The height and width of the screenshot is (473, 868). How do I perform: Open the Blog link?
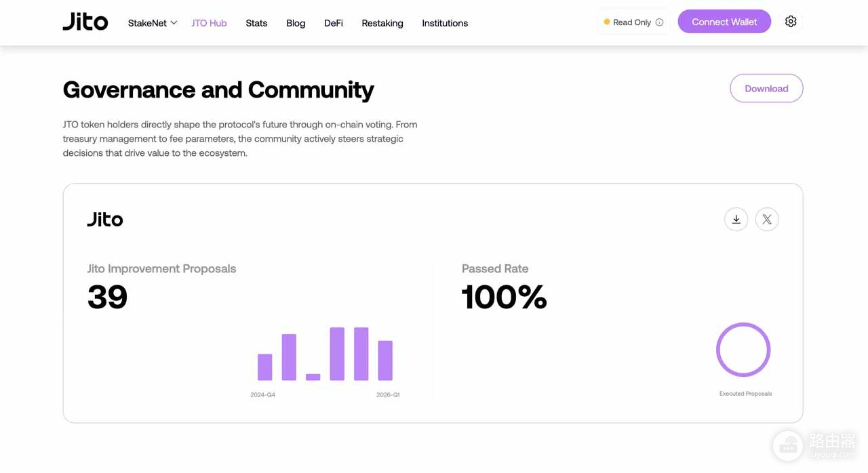click(x=296, y=23)
